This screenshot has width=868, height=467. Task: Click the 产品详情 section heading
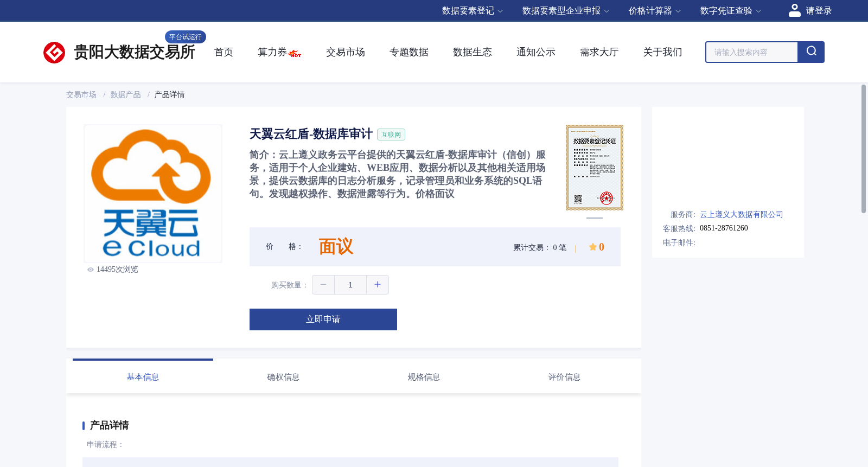(x=109, y=425)
